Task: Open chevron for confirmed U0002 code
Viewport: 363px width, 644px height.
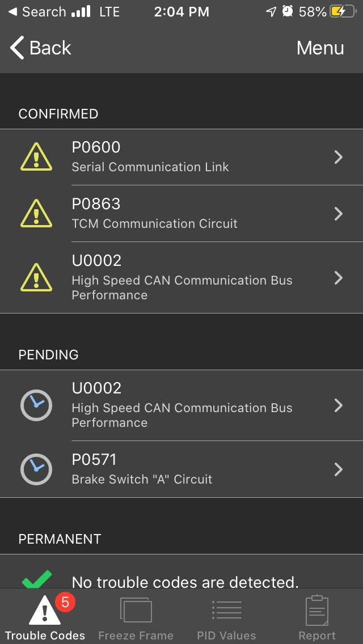Action: coord(339,278)
